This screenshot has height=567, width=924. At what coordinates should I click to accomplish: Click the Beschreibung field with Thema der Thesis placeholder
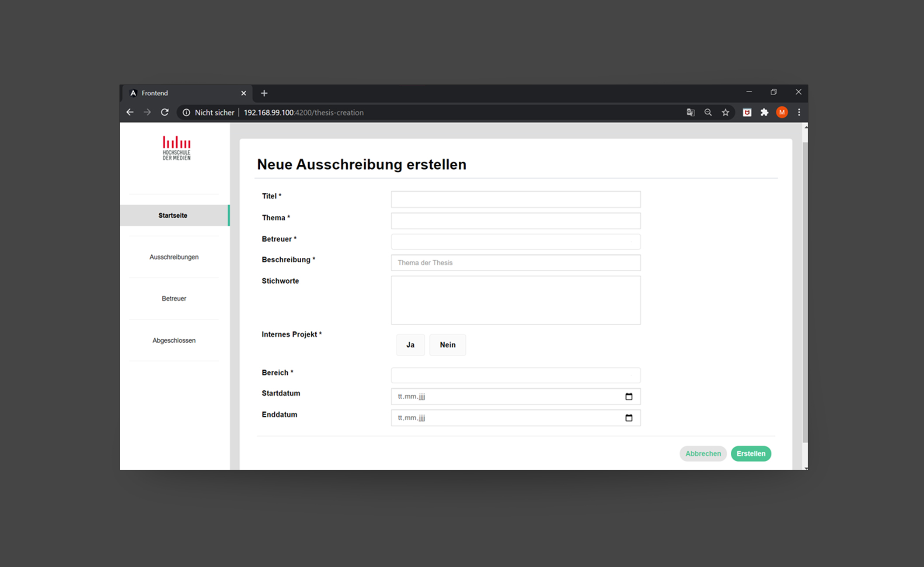tap(516, 263)
